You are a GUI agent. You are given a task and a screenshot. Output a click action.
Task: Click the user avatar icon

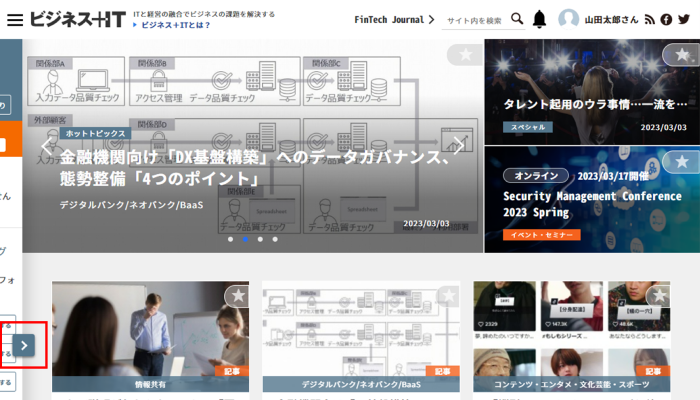pyautogui.click(x=568, y=19)
